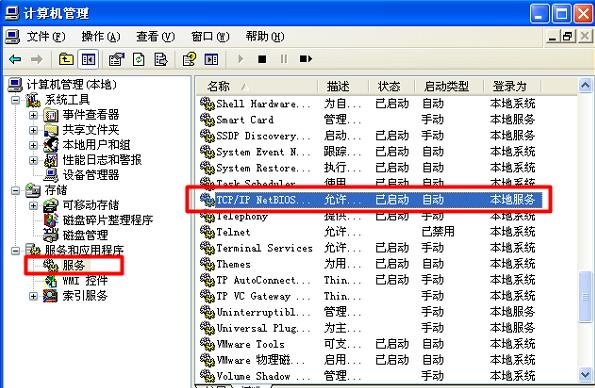Screen dimensions: 595x388
Task: Expand the 本地用户和组 node
Action: click(33, 145)
